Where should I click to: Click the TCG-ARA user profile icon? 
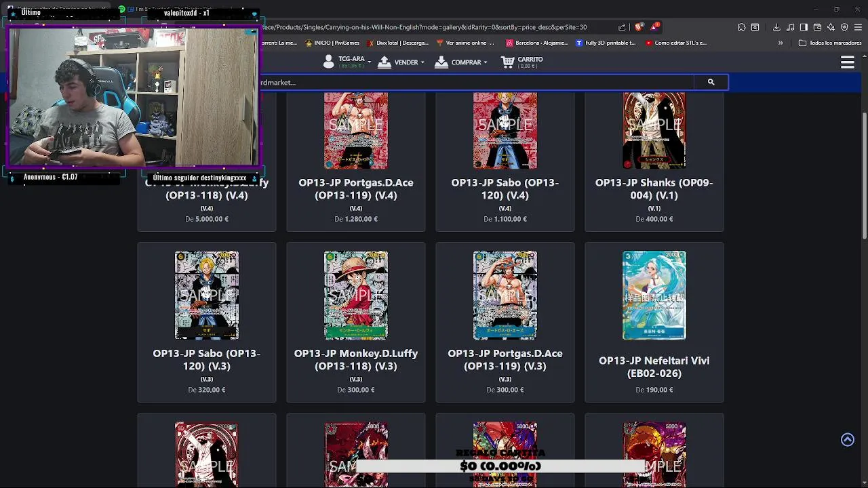(x=329, y=62)
